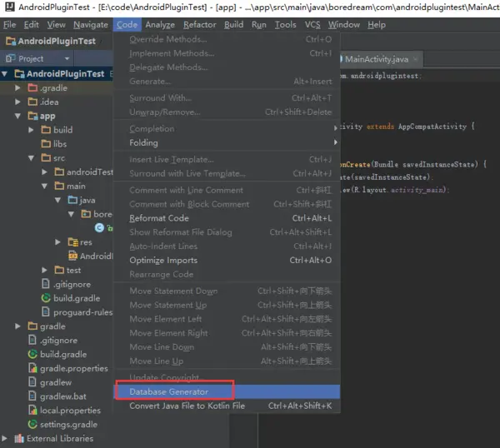The width and height of the screenshot is (500, 448).
Task: Click the build folder icon under app
Action: point(46,130)
